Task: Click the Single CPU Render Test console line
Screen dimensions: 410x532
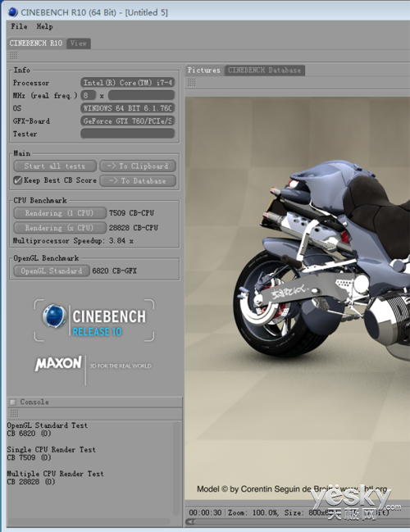Action: tap(51, 449)
